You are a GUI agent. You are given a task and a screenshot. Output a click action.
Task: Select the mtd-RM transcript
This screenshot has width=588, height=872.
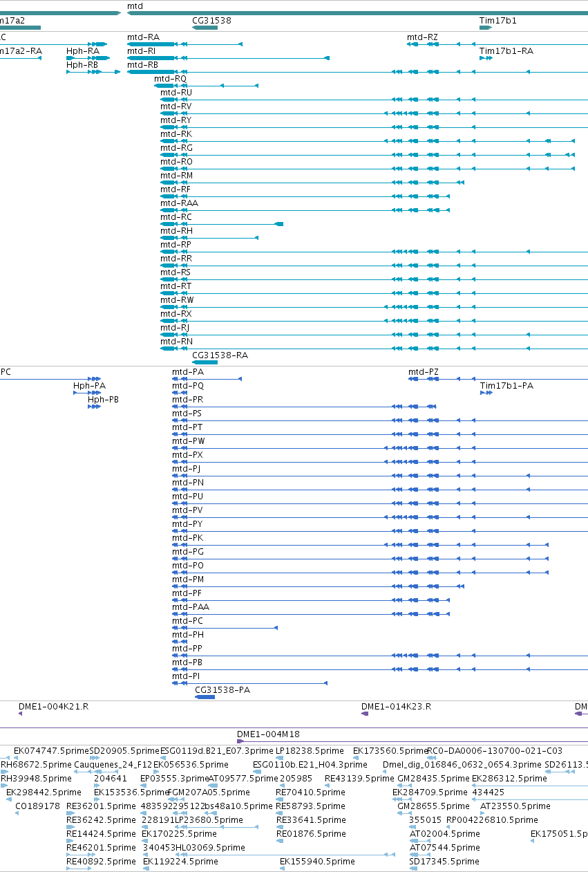pos(176,175)
